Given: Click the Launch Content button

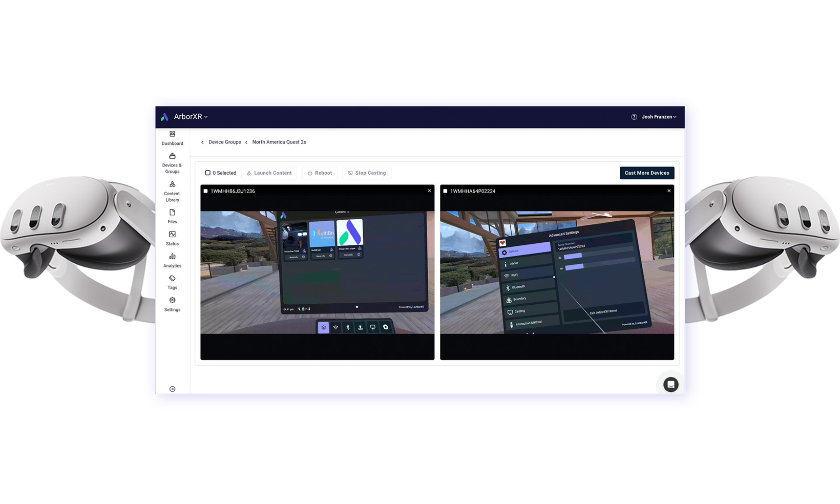Looking at the screenshot, I should [x=269, y=173].
